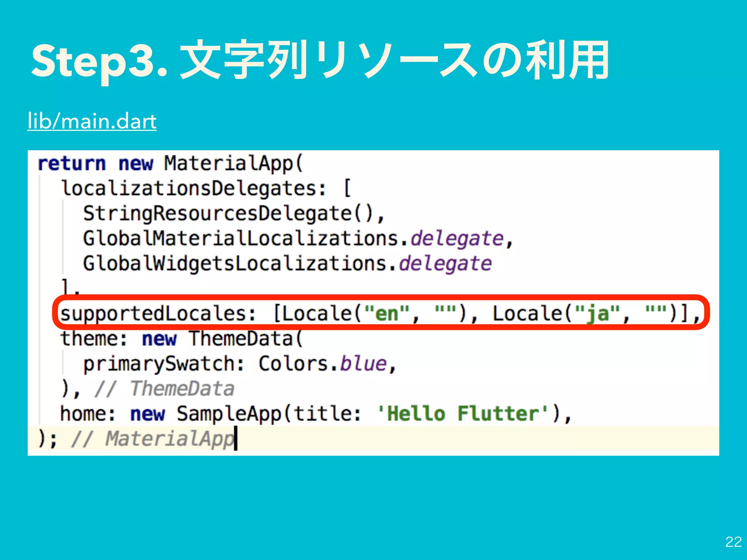Click the '// ThemeData' comment
747x560 pixels.
tap(164, 389)
